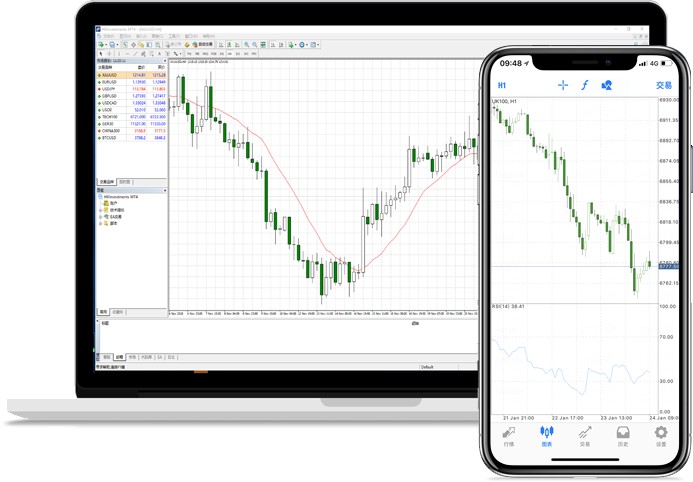Select the trendline drawing tool
The image size is (693, 482).
pyautogui.click(x=135, y=53)
